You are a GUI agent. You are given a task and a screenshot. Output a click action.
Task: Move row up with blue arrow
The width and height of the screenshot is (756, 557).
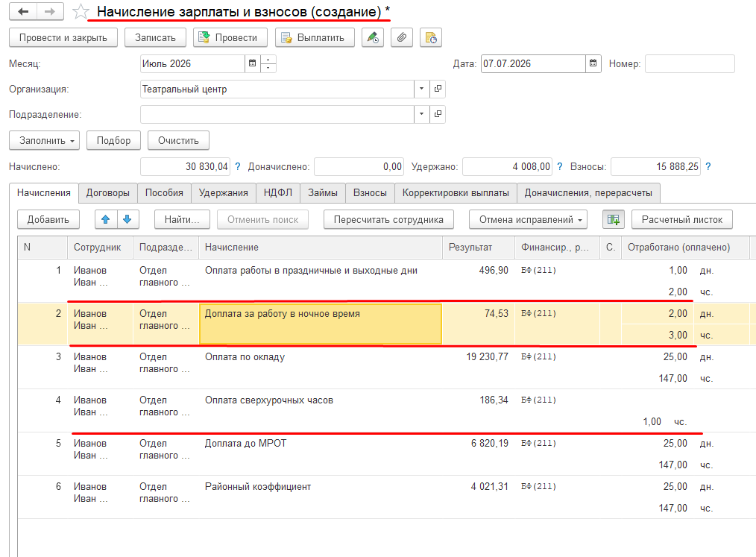(106, 219)
